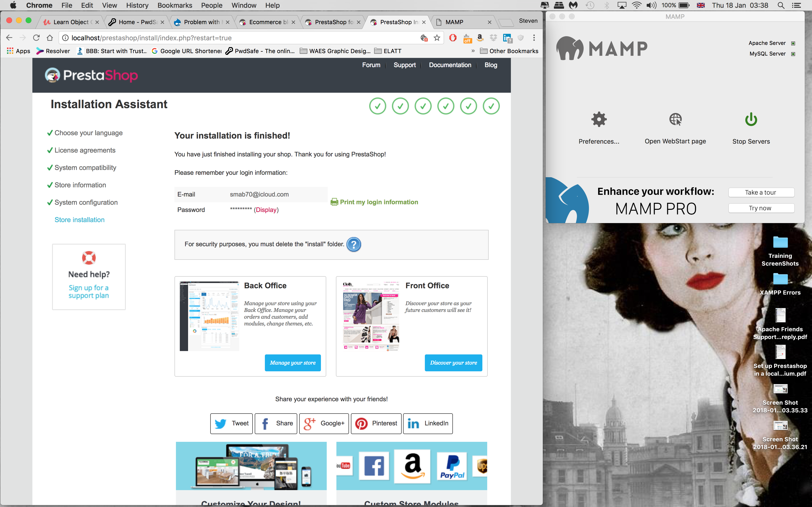Viewport: 812px width, 507px height.
Task: Click the Chrome home icon
Action: pos(50,38)
